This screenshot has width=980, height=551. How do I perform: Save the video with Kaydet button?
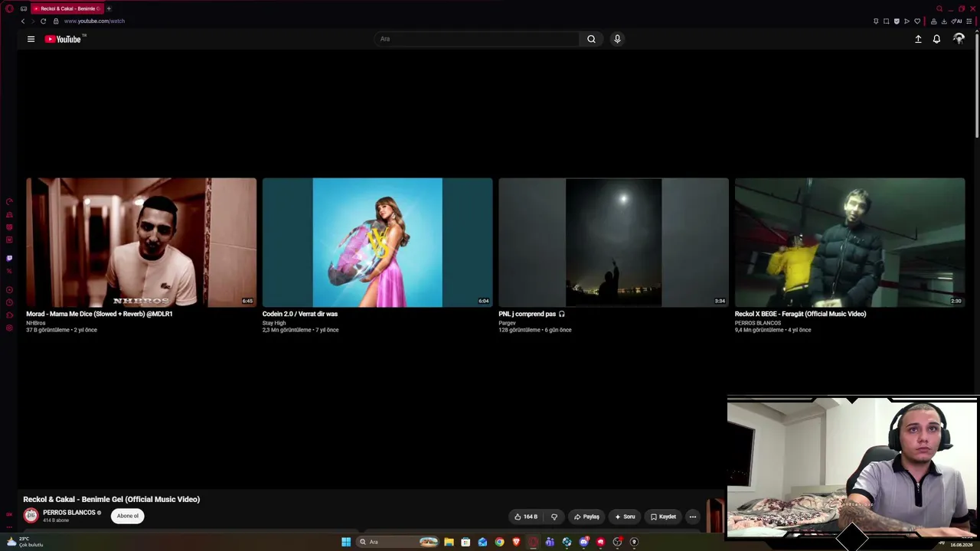pos(663,517)
